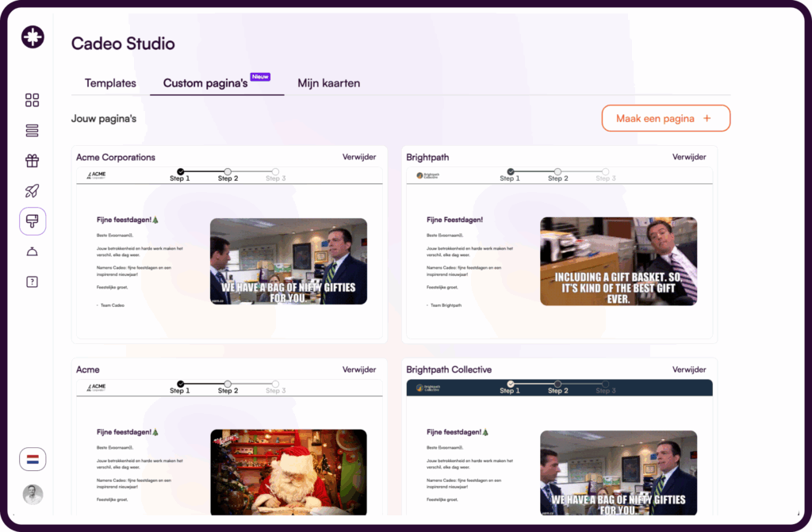
Task: Click the Acme Corporations card title
Action: [116, 158]
